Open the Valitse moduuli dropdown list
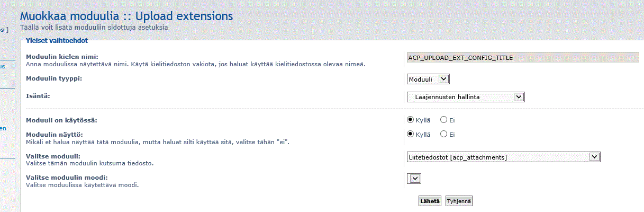The image size is (644, 212). click(503, 157)
